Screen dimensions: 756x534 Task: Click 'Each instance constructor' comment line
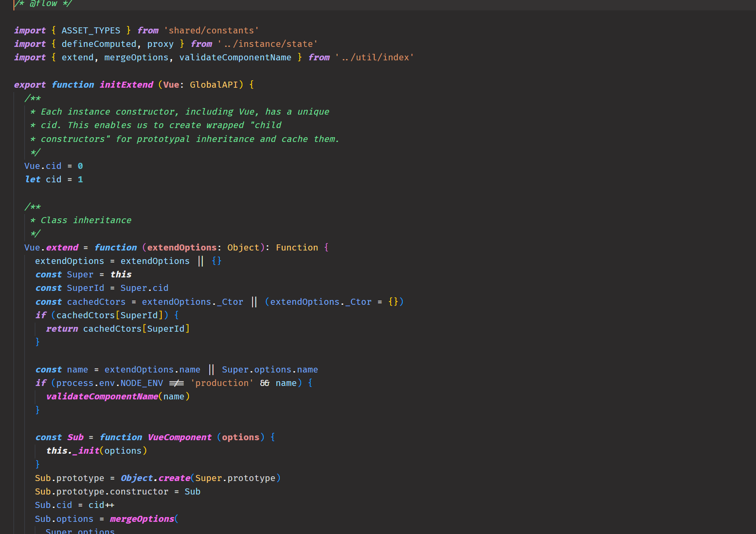pos(180,112)
